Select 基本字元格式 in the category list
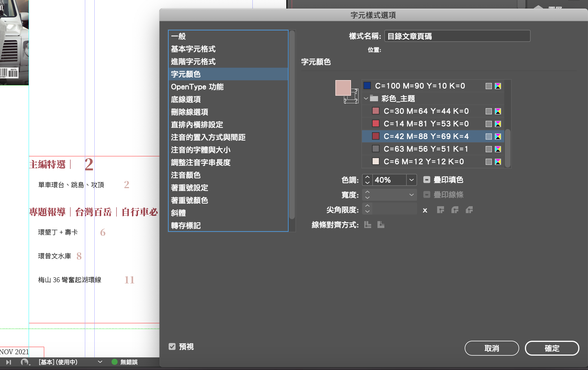The width and height of the screenshot is (588, 370). 193,49
